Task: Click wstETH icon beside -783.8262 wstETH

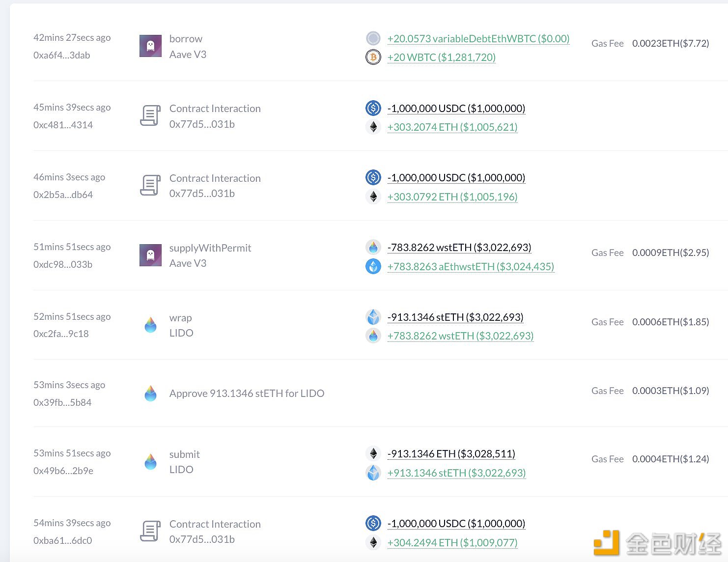Action: tap(373, 247)
